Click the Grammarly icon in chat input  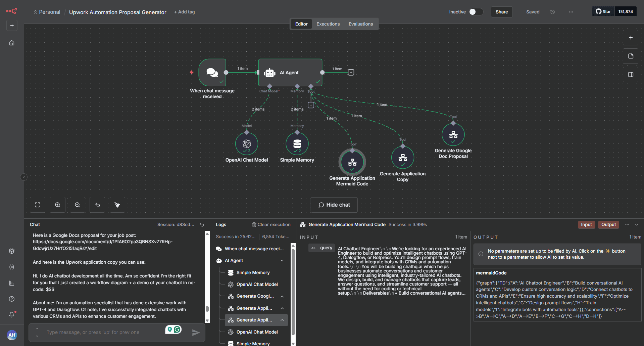point(177,330)
